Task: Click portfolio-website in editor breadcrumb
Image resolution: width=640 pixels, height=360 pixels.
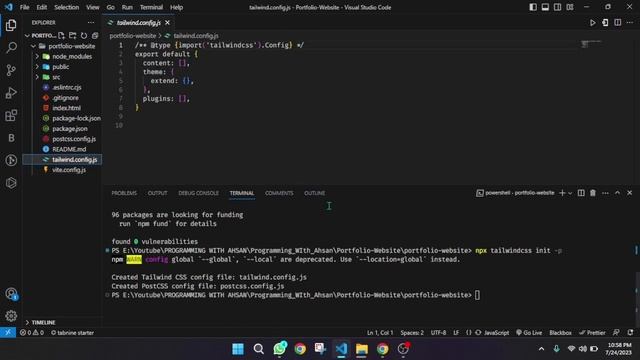Action: point(133,36)
